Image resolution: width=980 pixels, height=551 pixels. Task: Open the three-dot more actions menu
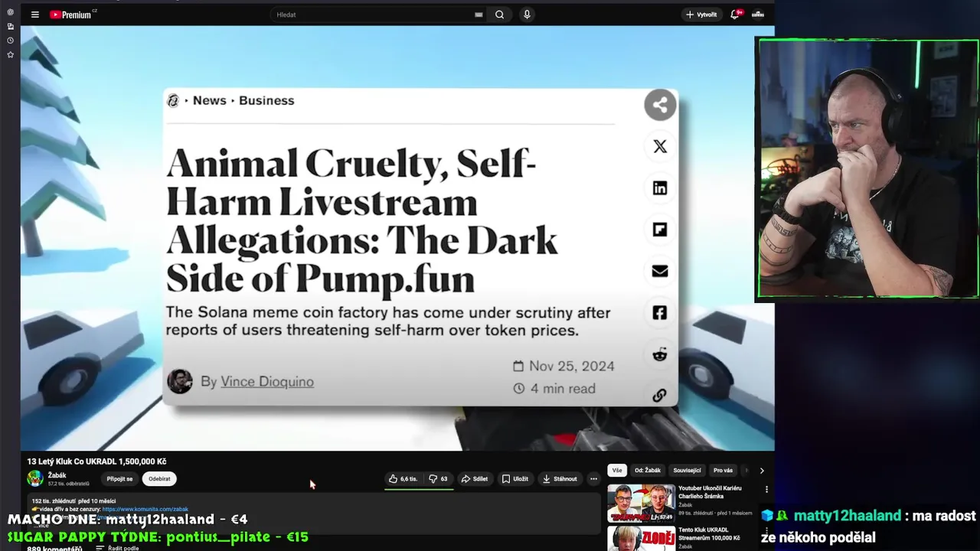click(593, 479)
